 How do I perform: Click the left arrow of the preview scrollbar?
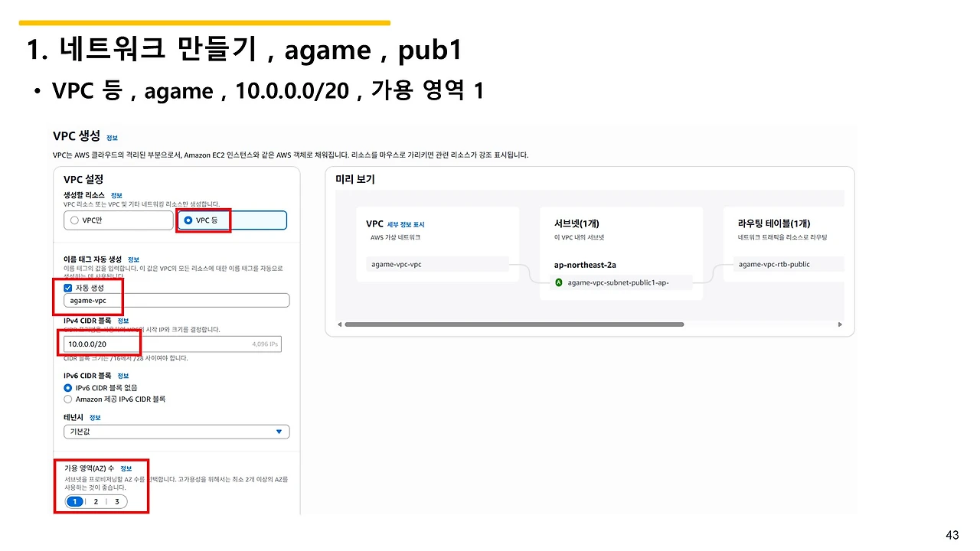(340, 324)
